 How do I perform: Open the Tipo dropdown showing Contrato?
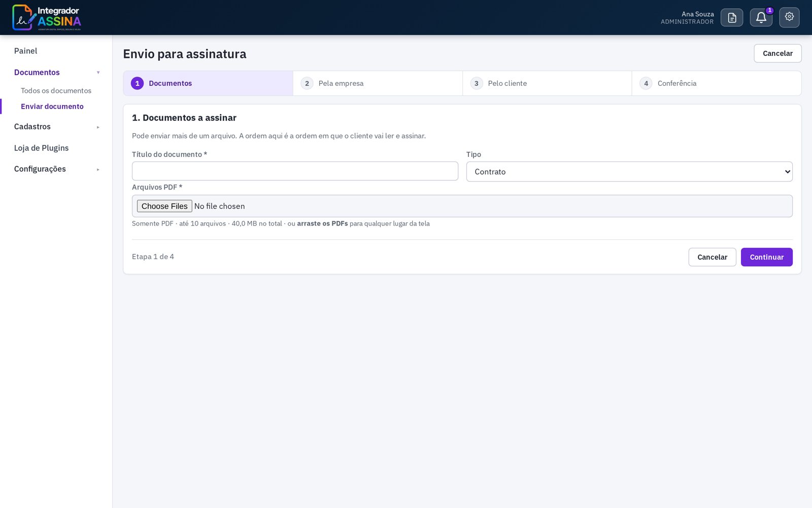629,172
